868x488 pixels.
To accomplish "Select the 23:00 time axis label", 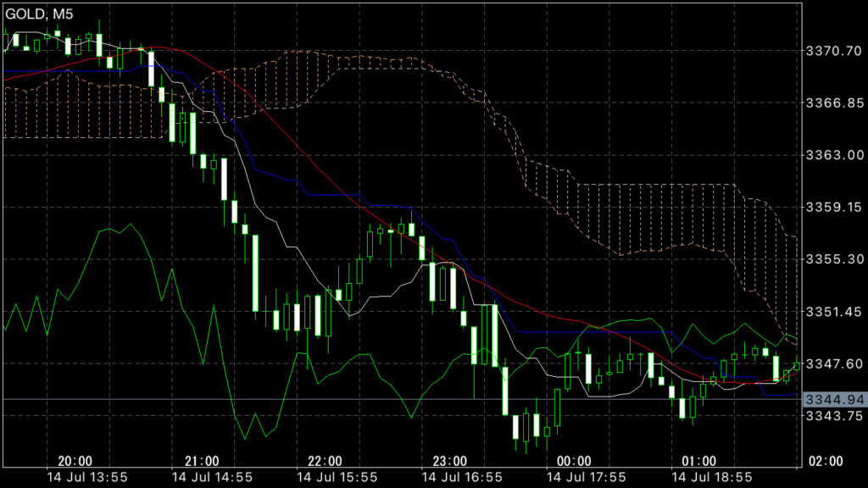I will tap(450, 461).
